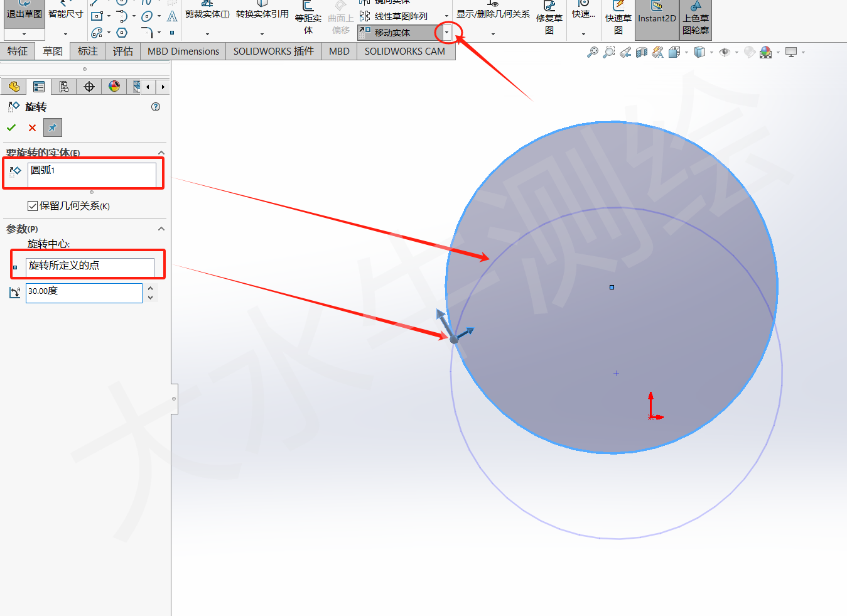
Task: Collapse the 要旋转的实体(E) section
Action: point(161,153)
